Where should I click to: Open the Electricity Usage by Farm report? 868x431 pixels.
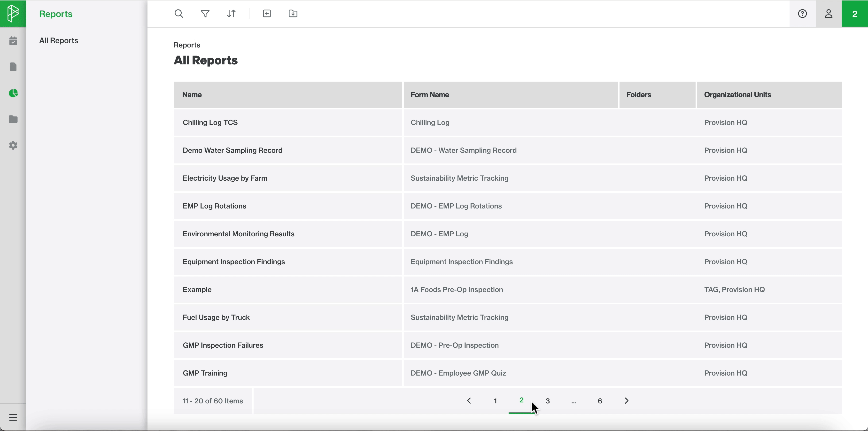coord(225,179)
